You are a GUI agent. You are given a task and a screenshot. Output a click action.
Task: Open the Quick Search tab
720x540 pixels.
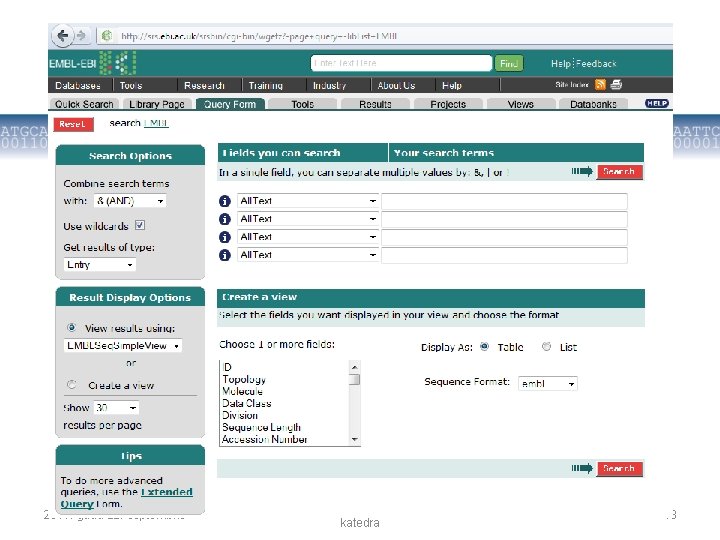(84, 104)
